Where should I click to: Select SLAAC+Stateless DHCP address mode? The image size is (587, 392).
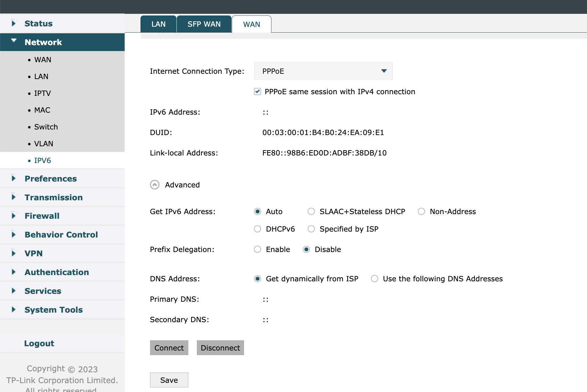(311, 211)
